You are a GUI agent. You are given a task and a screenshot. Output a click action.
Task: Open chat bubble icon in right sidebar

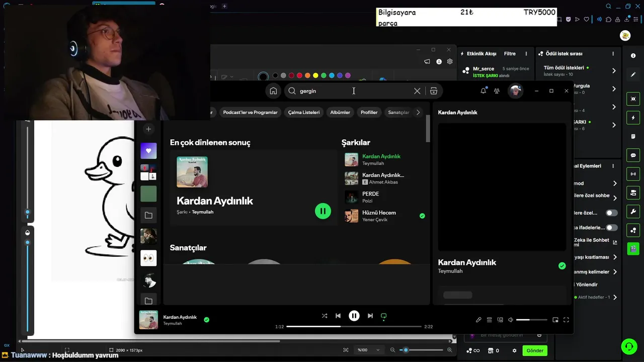(633, 155)
